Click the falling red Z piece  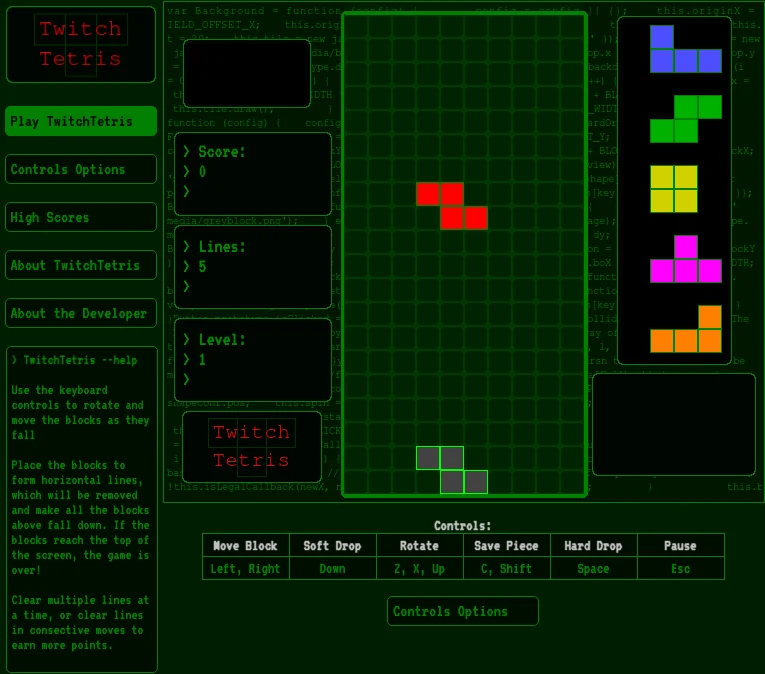pos(452,206)
